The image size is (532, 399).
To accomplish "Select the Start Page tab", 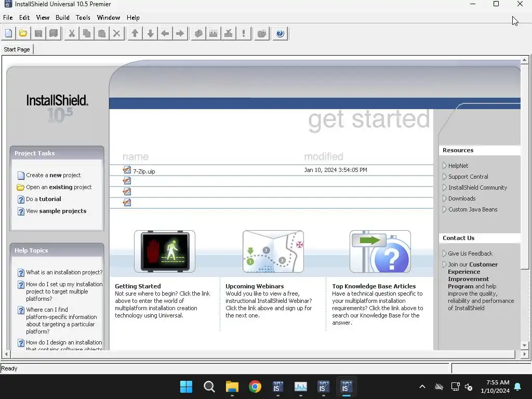I will pyautogui.click(x=17, y=49).
